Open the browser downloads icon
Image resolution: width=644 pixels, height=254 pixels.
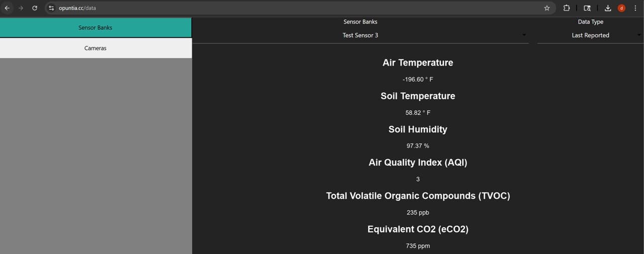[x=608, y=8]
